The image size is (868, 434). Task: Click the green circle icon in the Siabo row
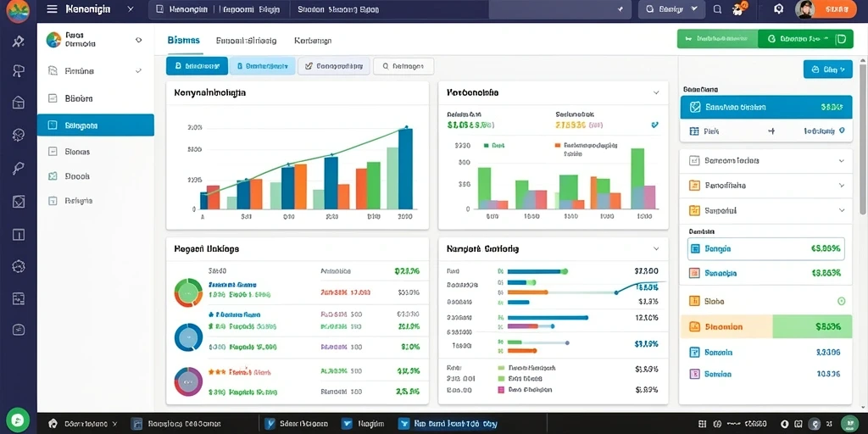pos(842,301)
